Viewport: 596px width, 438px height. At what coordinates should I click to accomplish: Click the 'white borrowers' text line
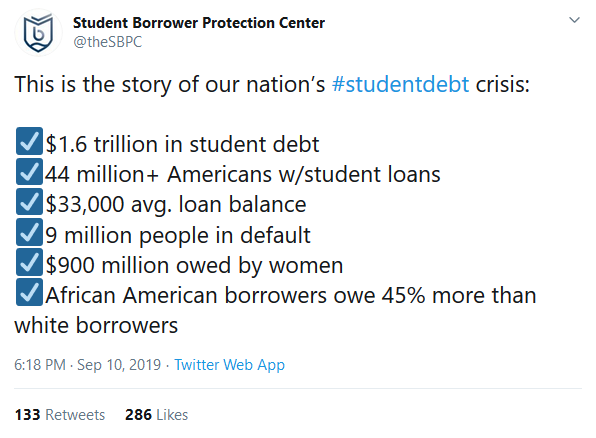96,326
